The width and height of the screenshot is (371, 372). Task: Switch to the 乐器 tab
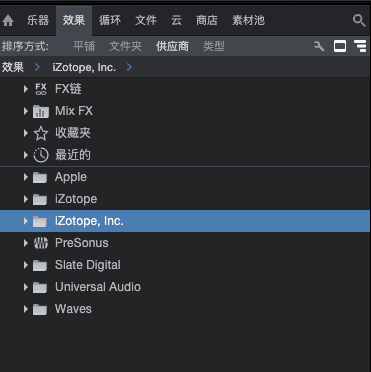pyautogui.click(x=38, y=21)
